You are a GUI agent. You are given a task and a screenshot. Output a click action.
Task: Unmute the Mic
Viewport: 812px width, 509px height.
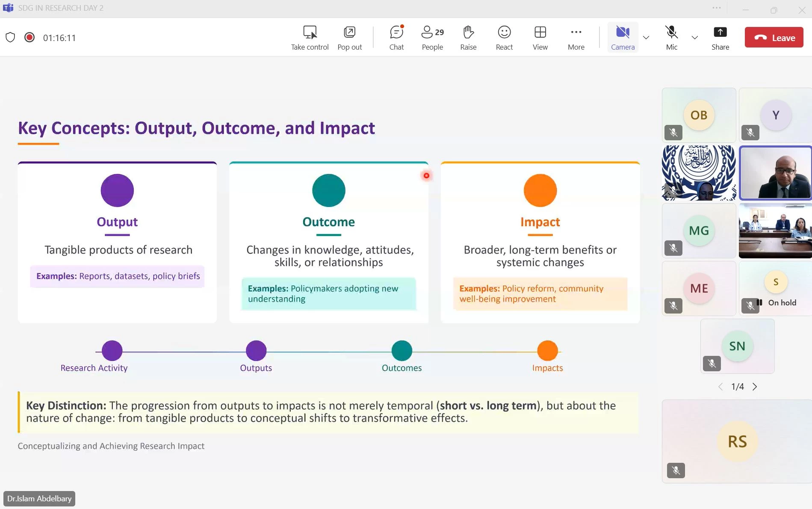click(671, 38)
